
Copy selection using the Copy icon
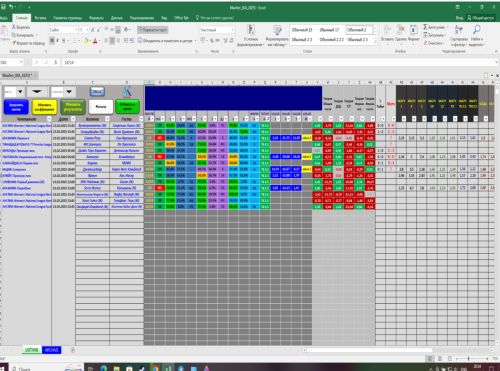pos(14,35)
